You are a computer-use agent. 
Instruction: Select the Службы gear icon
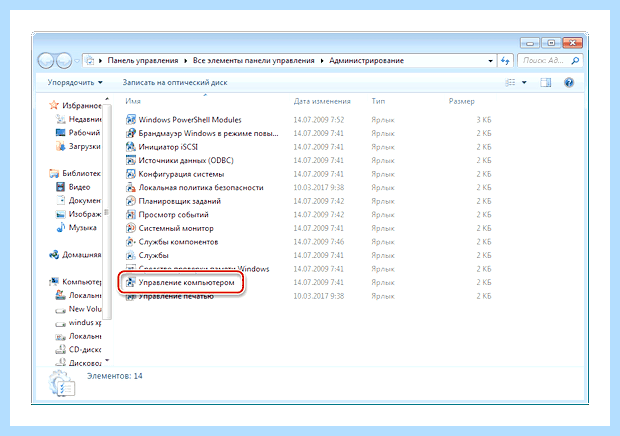pyautogui.click(x=130, y=255)
